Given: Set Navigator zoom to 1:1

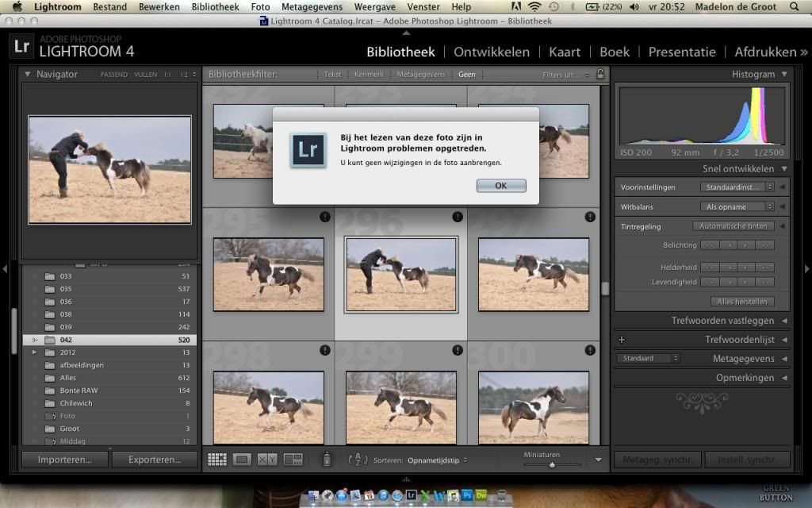Looking at the screenshot, I should point(167,75).
